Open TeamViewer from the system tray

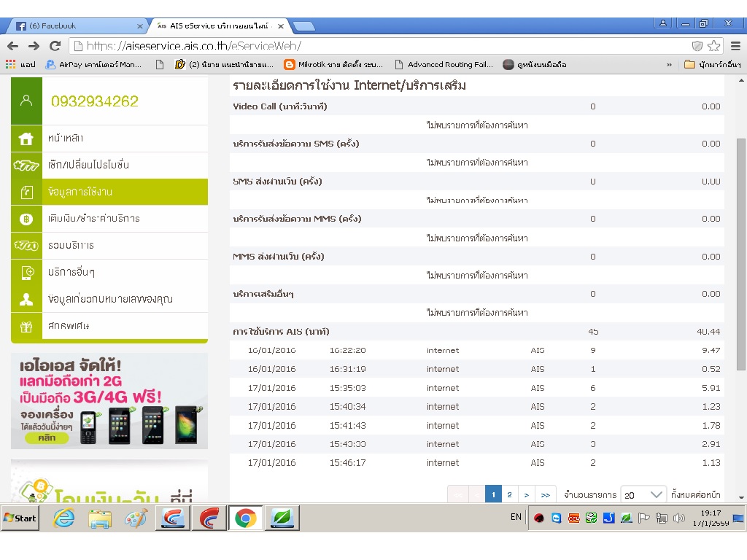[x=557, y=518]
